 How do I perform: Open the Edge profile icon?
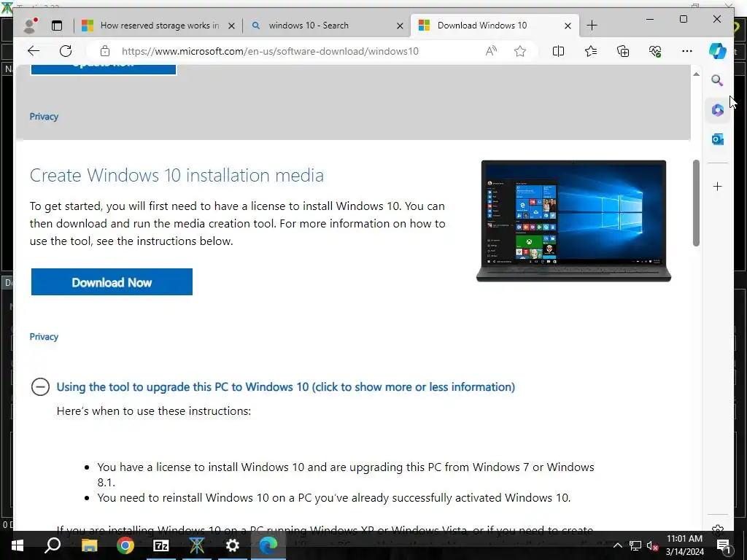click(31, 26)
